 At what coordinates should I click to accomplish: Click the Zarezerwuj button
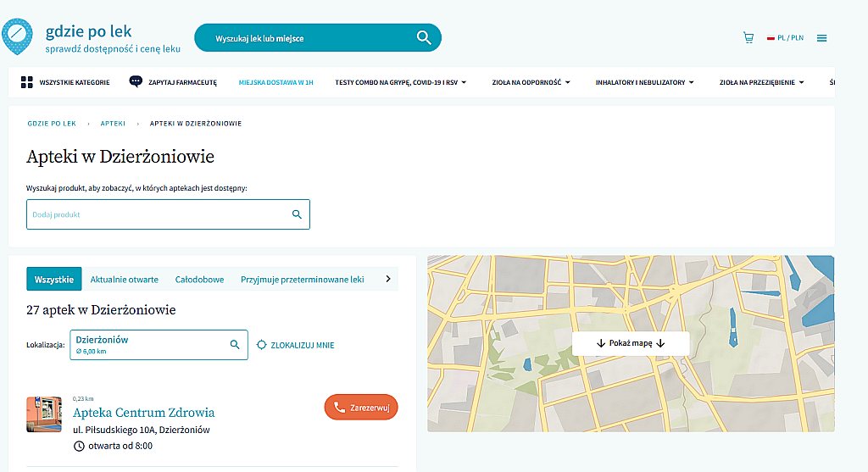(361, 408)
